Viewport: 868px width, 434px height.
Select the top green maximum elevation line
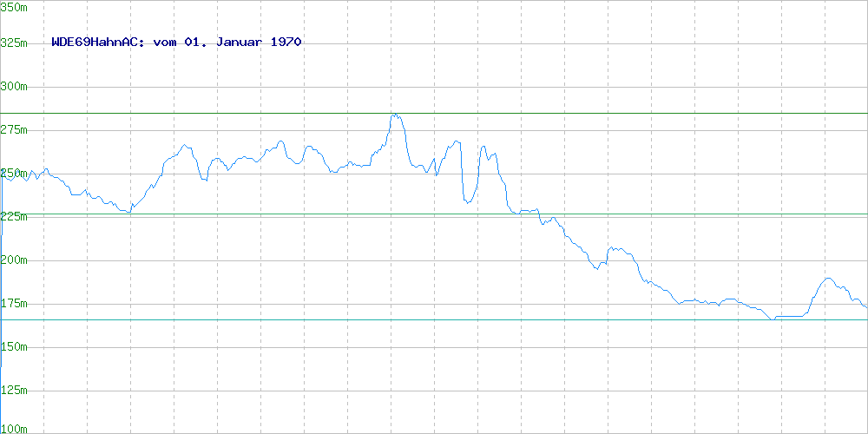click(608, 113)
